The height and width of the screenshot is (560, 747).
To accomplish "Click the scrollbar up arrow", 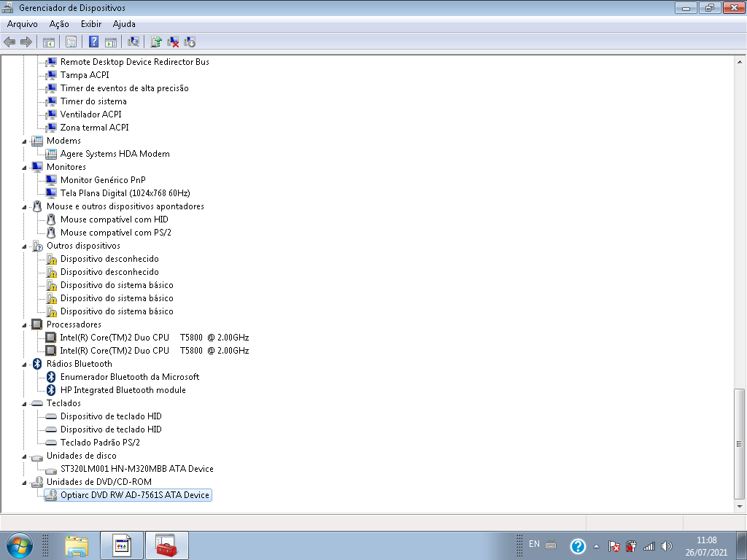I will pyautogui.click(x=740, y=62).
